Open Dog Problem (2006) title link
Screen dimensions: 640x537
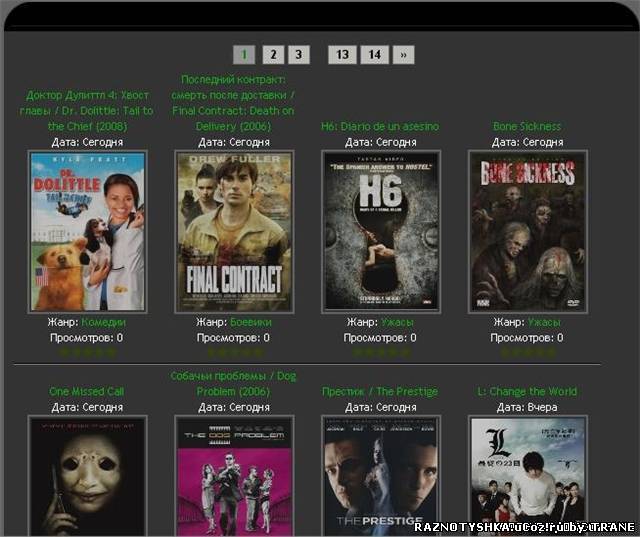233,384
